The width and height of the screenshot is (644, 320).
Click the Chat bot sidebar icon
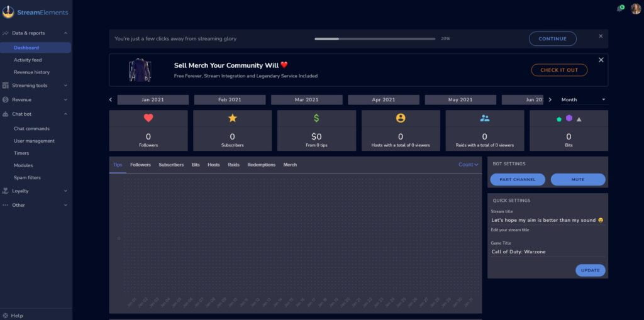(x=5, y=114)
